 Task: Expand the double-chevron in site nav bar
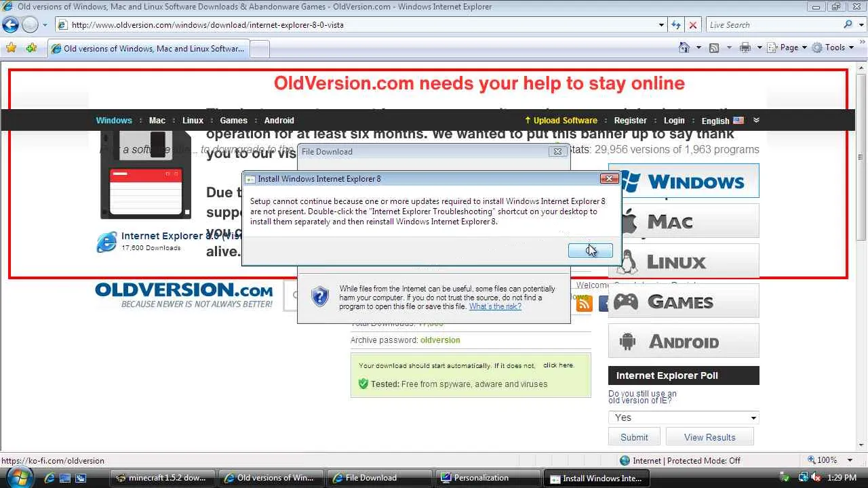point(756,121)
